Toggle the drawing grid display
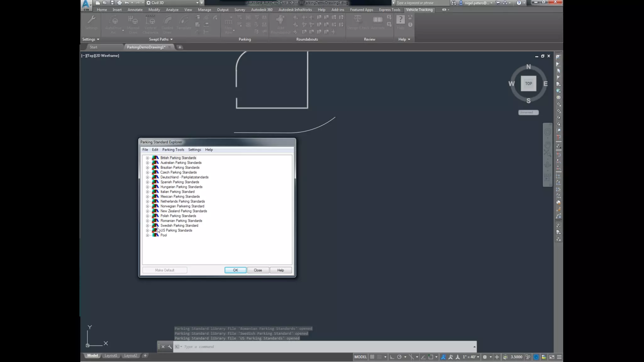Image resolution: width=644 pixels, height=362 pixels. [372, 357]
